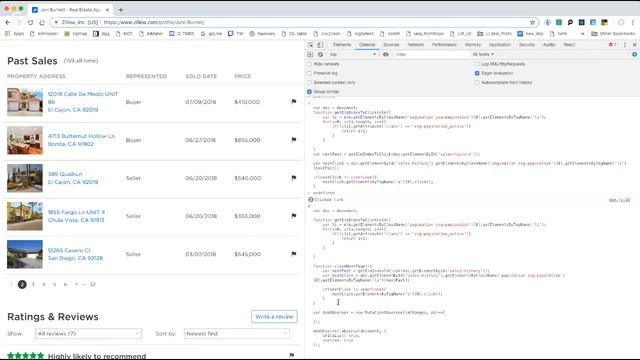Viewport: 640px width, 360px height.
Task: Open the All levels log dropdown
Action: point(483,54)
